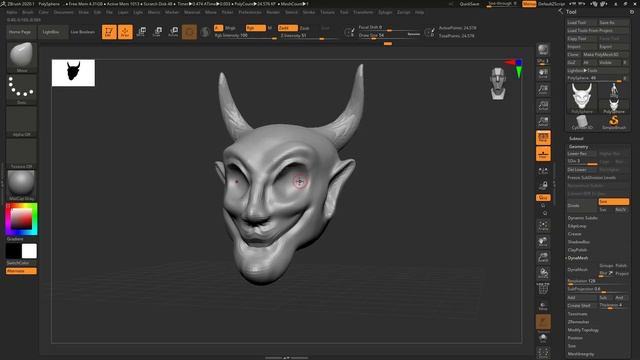Collapse the Geometry section
Image resolution: width=640 pixels, height=360 pixels.
(579, 147)
